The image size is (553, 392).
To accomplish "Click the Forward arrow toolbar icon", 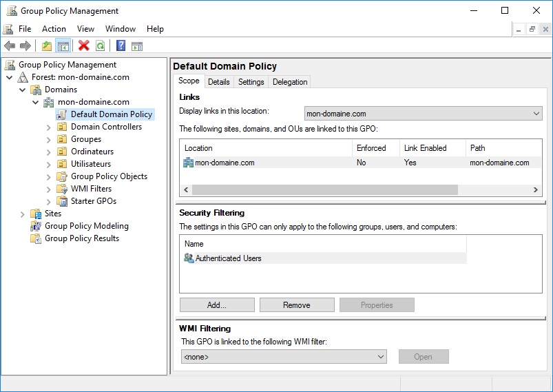I will coord(25,46).
